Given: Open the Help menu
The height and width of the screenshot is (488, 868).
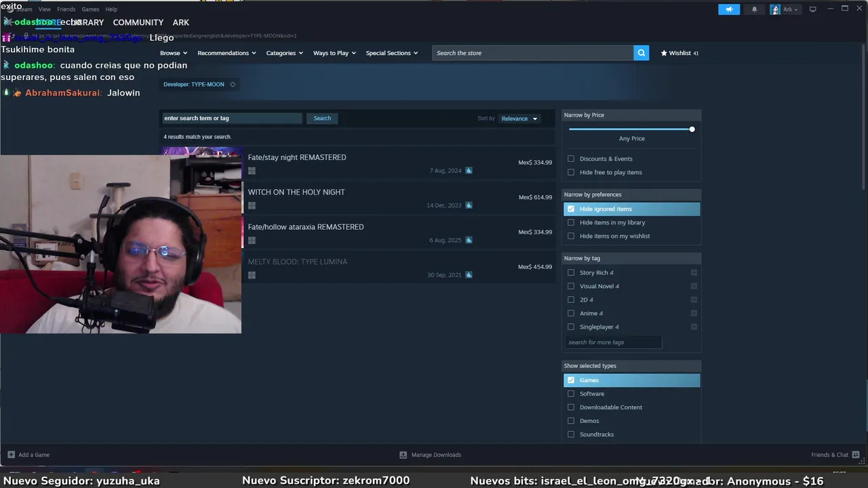Looking at the screenshot, I should coord(111,9).
